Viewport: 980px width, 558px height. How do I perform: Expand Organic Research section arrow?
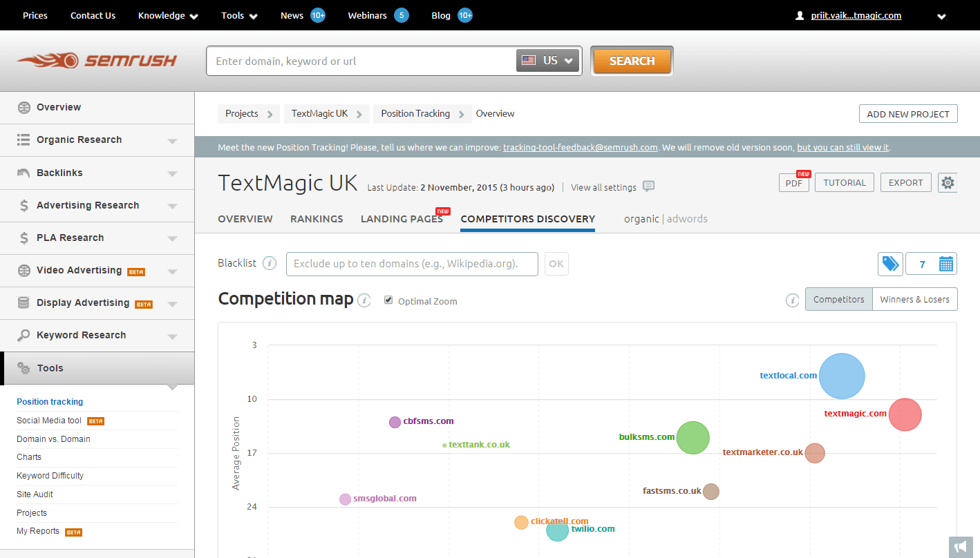click(172, 141)
